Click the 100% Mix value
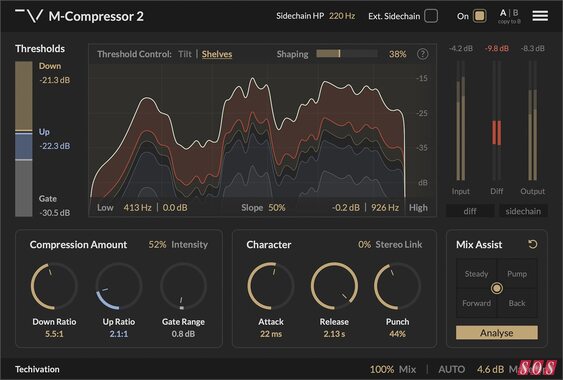 tap(382, 369)
